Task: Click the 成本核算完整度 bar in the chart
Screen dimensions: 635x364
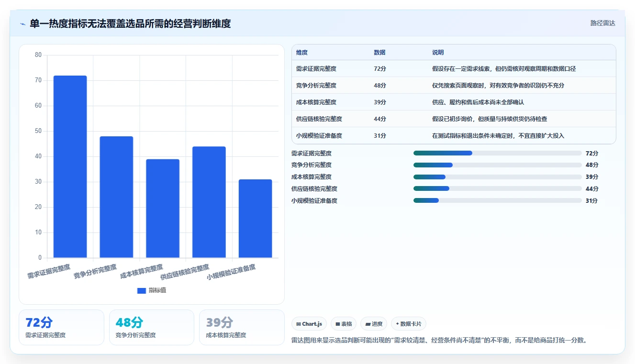Action: coord(163,209)
